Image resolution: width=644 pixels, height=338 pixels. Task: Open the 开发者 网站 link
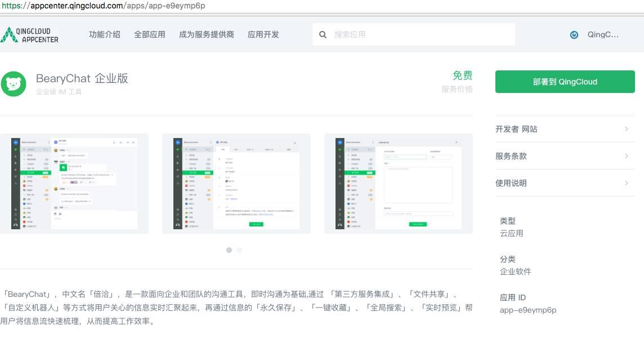pyautogui.click(x=516, y=129)
